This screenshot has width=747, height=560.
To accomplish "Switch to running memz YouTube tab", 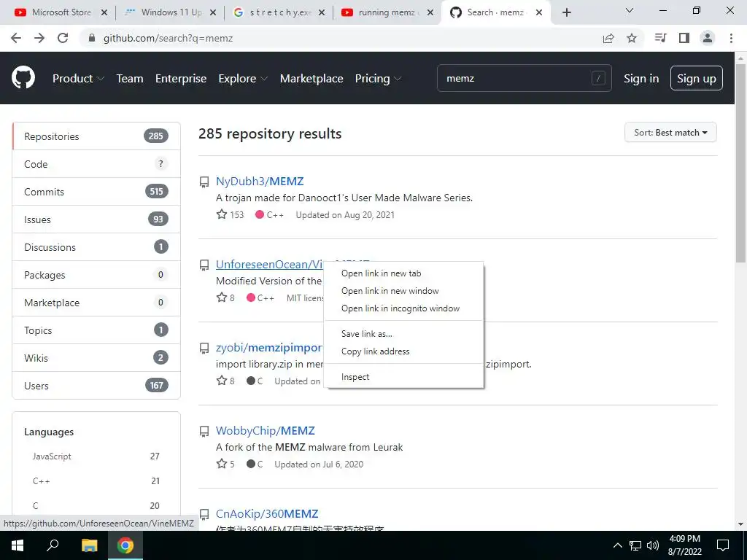I will (388, 13).
